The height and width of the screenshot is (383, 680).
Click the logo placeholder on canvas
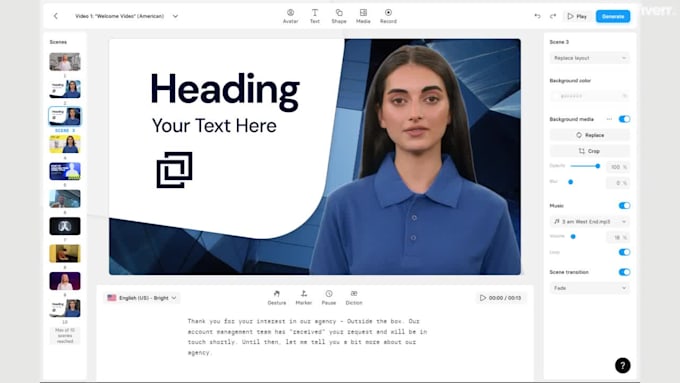pos(174,170)
